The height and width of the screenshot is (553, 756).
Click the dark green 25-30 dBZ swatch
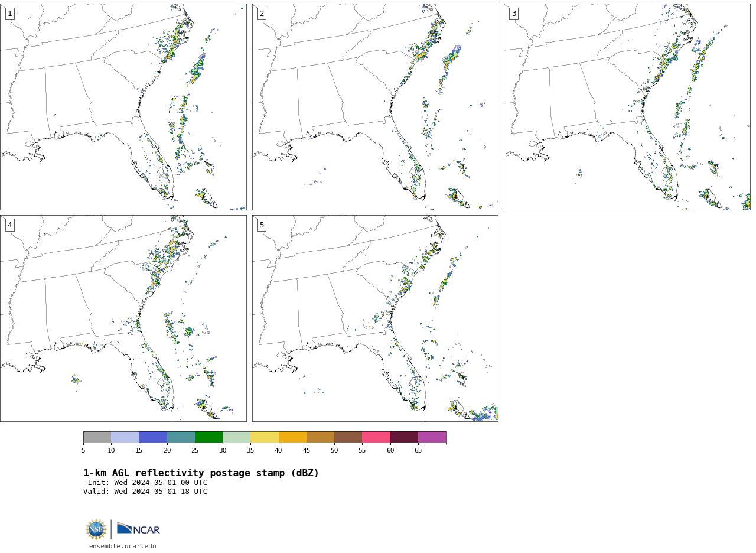click(x=208, y=437)
